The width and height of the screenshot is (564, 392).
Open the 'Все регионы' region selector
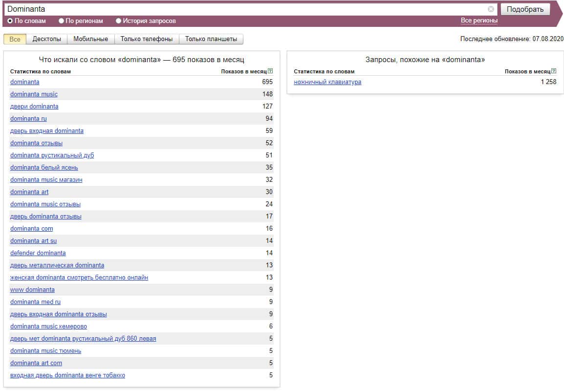point(479,21)
